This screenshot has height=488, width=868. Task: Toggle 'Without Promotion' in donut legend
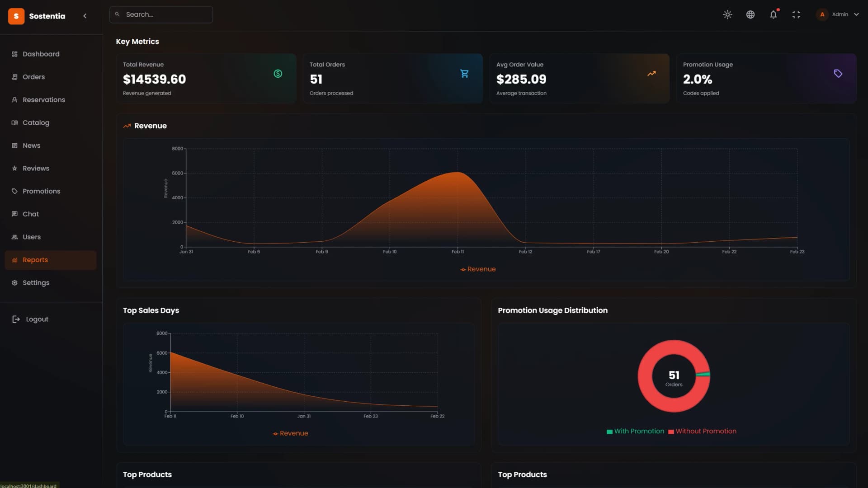(702, 431)
